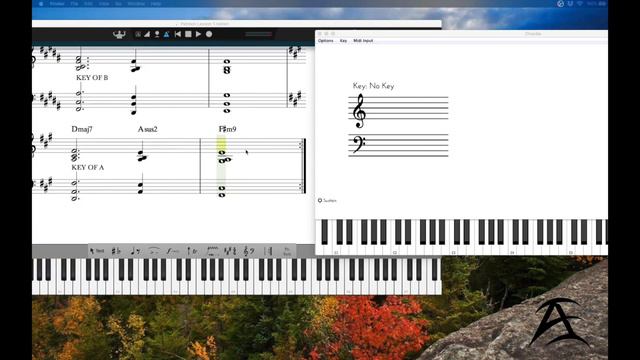Screen dimensions: 640x360
Task: Click the KEY OF B text
Action: coord(92,78)
